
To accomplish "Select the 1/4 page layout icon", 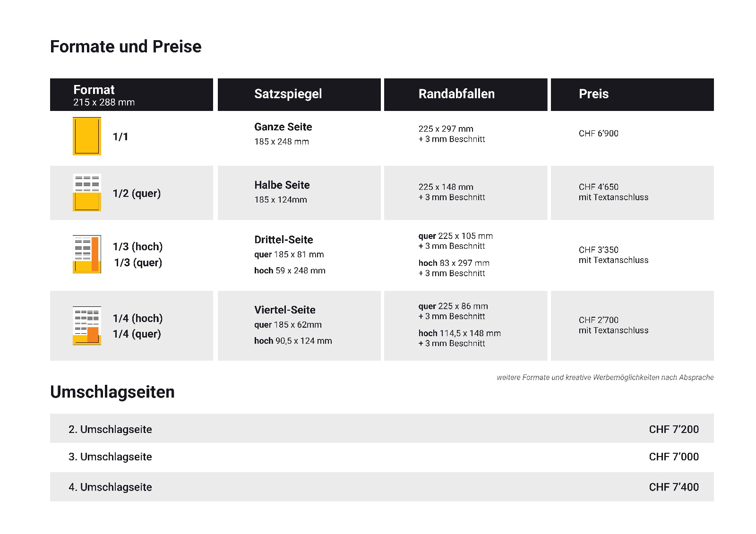I will point(87,325).
